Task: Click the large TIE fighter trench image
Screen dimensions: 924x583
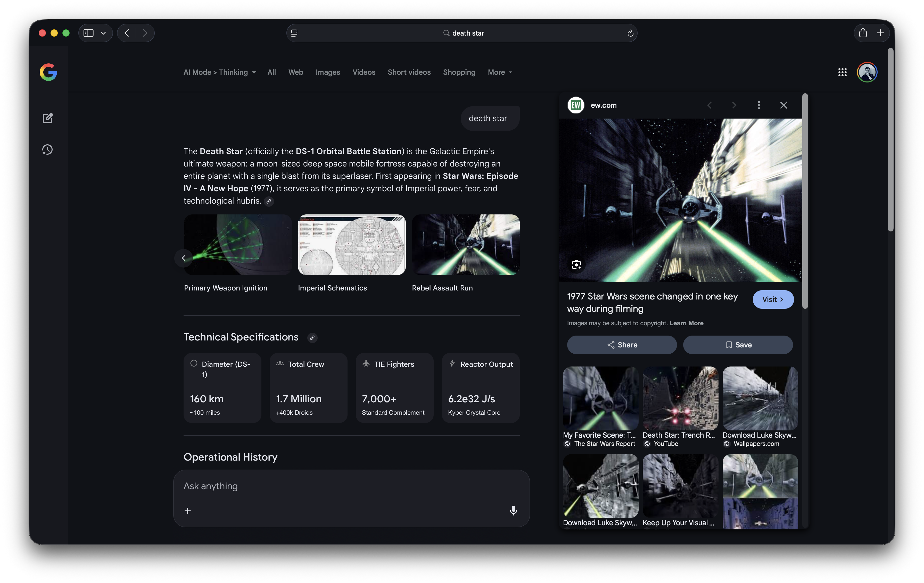Action: [x=680, y=200]
